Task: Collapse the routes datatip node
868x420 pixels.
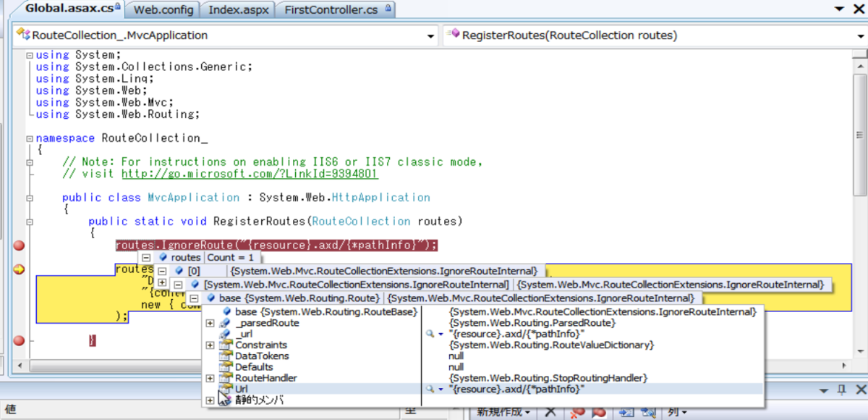Action: click(145, 257)
